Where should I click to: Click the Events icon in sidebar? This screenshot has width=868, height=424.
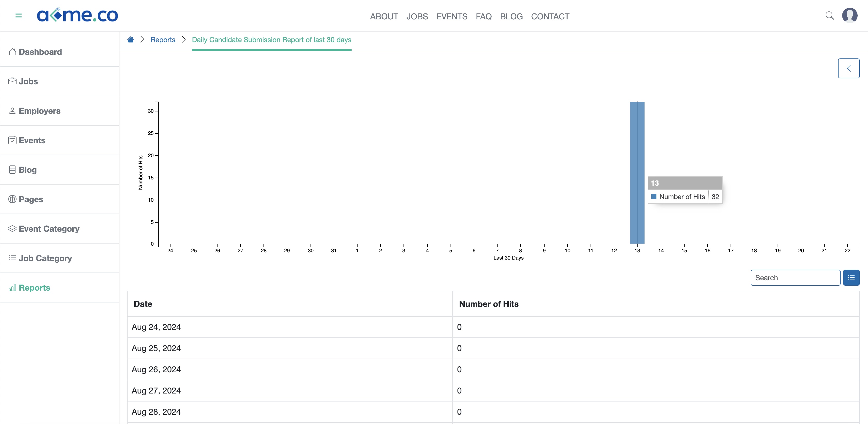tap(12, 140)
